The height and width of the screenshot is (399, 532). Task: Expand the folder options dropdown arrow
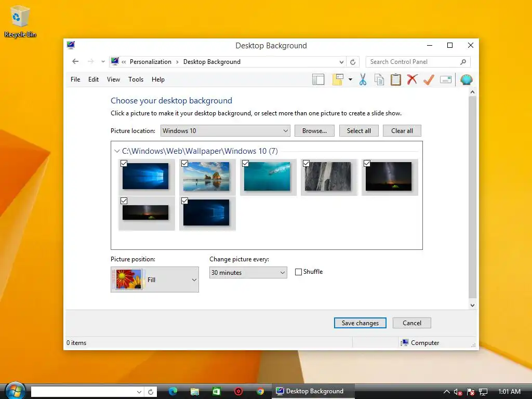point(350,79)
